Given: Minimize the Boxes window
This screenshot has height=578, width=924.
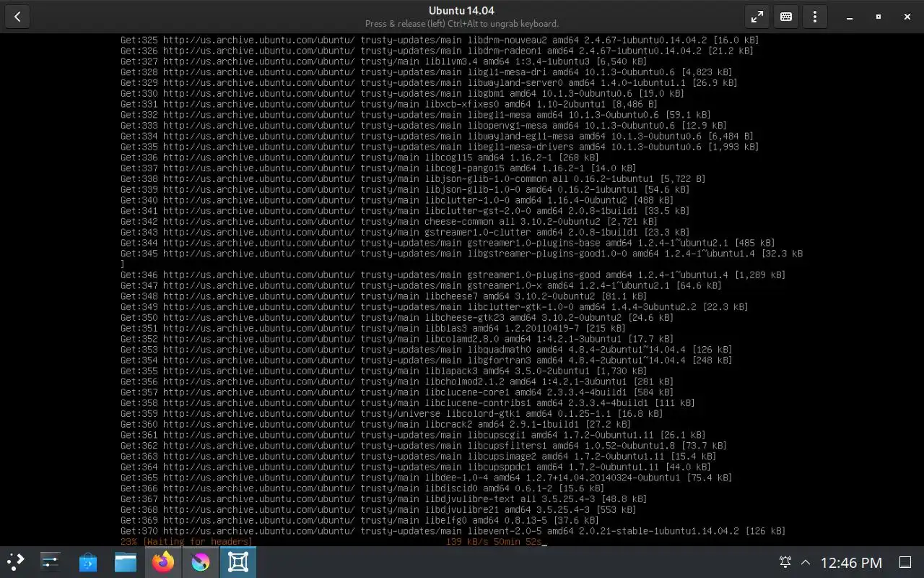Looking at the screenshot, I should click(x=849, y=17).
